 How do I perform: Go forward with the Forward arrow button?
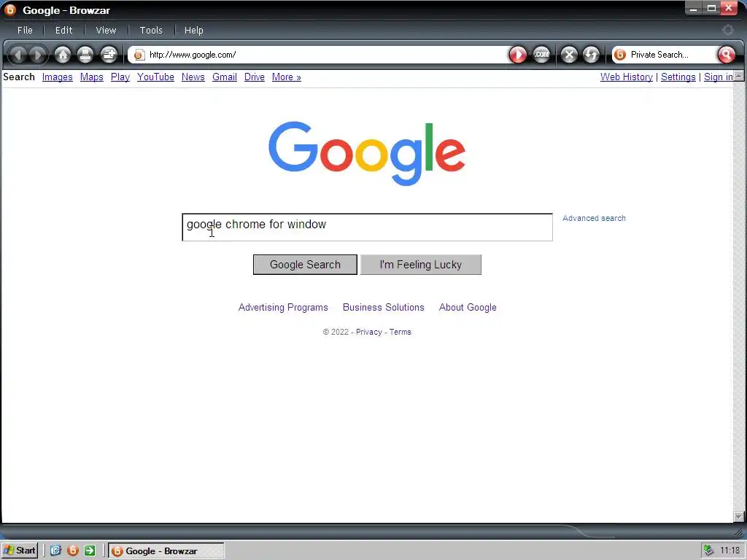pyautogui.click(x=38, y=55)
